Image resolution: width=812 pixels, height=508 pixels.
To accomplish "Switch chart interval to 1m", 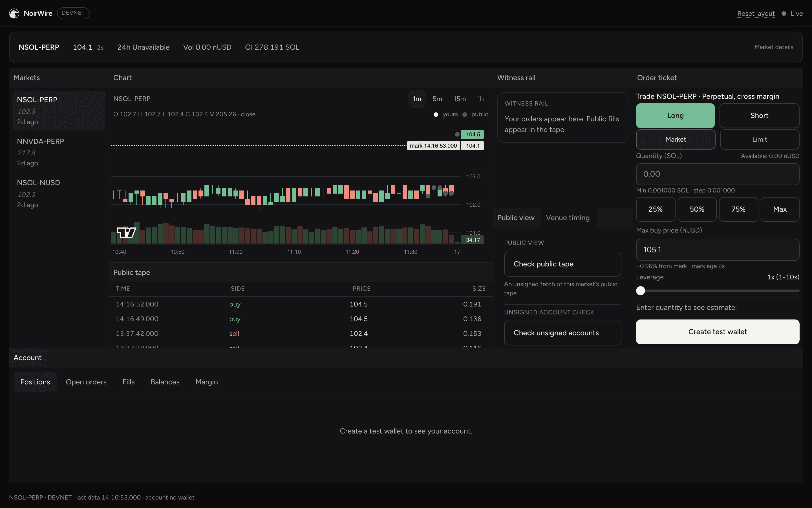I will click(x=417, y=99).
